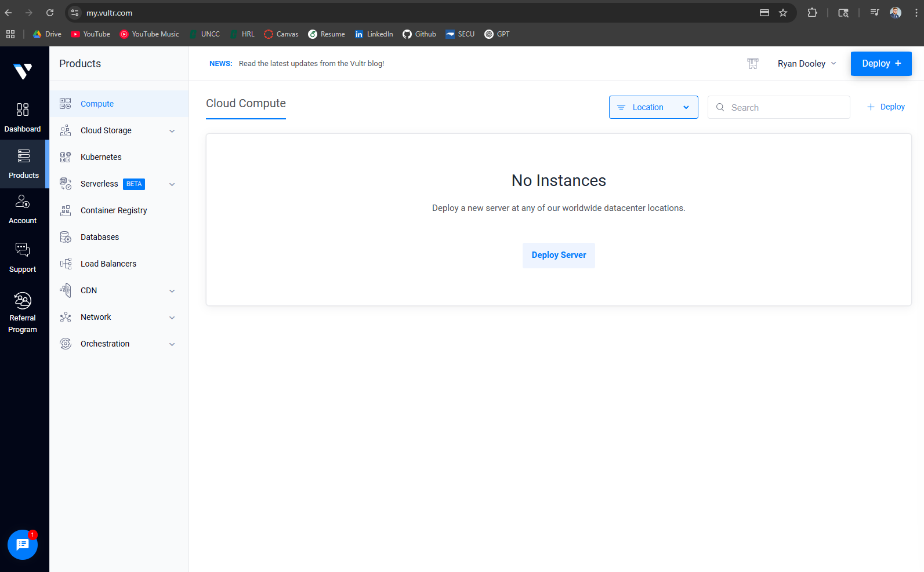924x572 pixels.
Task: Reload the page with the refresh icon
Action: point(50,13)
